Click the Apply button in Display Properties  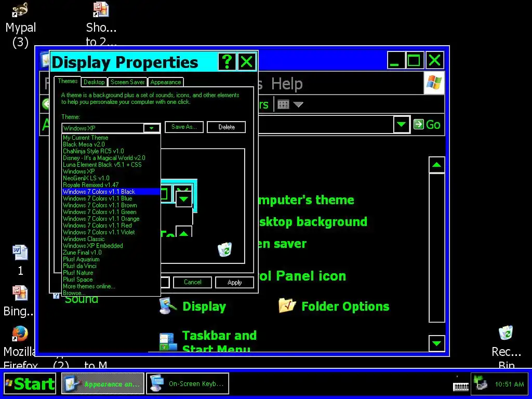[234, 282]
